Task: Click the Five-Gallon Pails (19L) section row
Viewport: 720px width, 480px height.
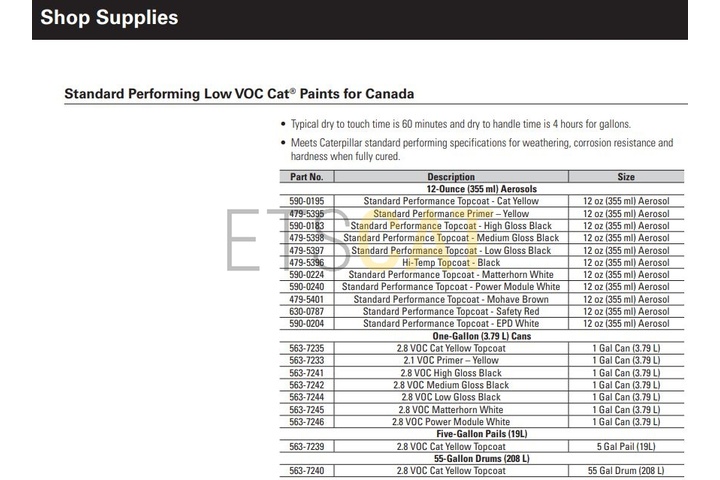Action: [x=481, y=434]
